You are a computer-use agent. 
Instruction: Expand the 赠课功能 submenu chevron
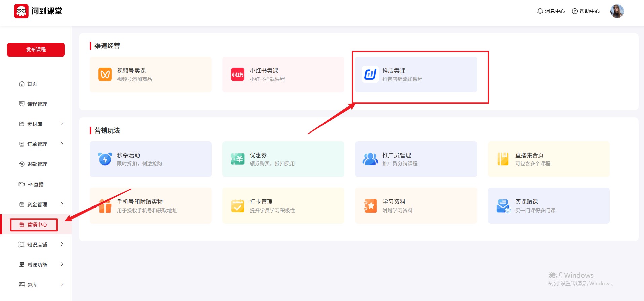(x=62, y=264)
